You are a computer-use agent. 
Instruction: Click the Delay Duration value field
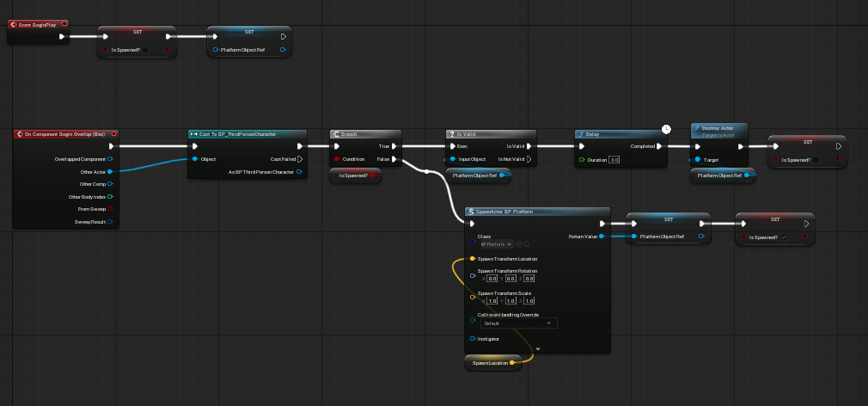[x=614, y=159]
